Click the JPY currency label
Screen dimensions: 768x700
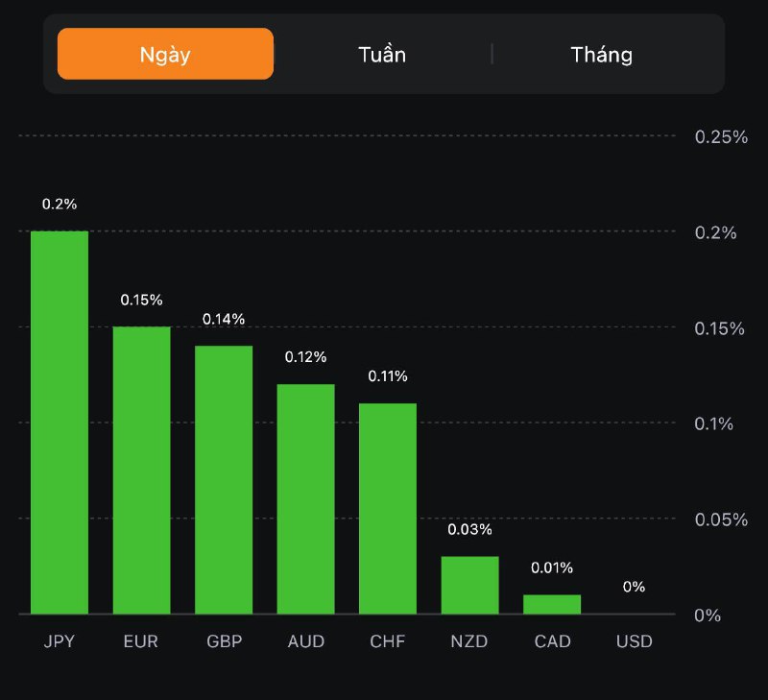60,641
